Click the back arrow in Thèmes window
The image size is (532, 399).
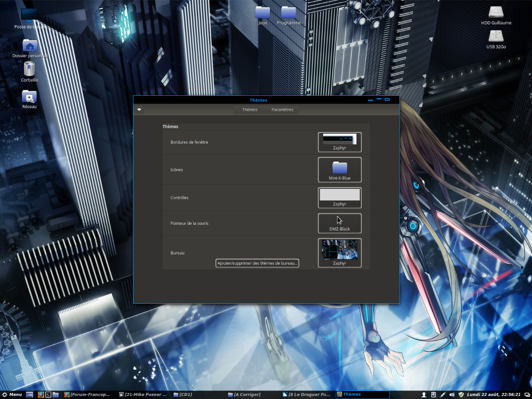coord(139,110)
